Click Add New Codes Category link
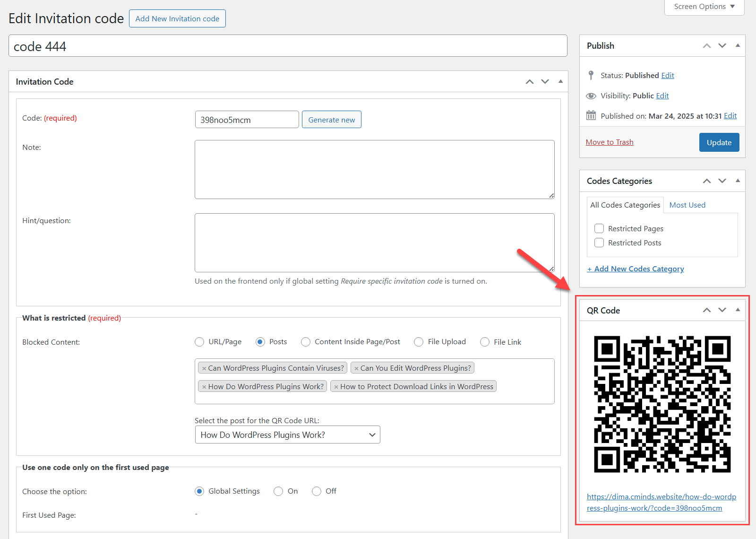This screenshot has height=539, width=756. [636, 269]
